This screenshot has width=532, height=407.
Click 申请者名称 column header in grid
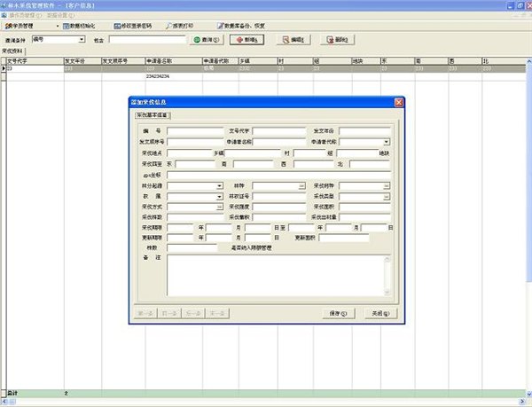coord(174,61)
